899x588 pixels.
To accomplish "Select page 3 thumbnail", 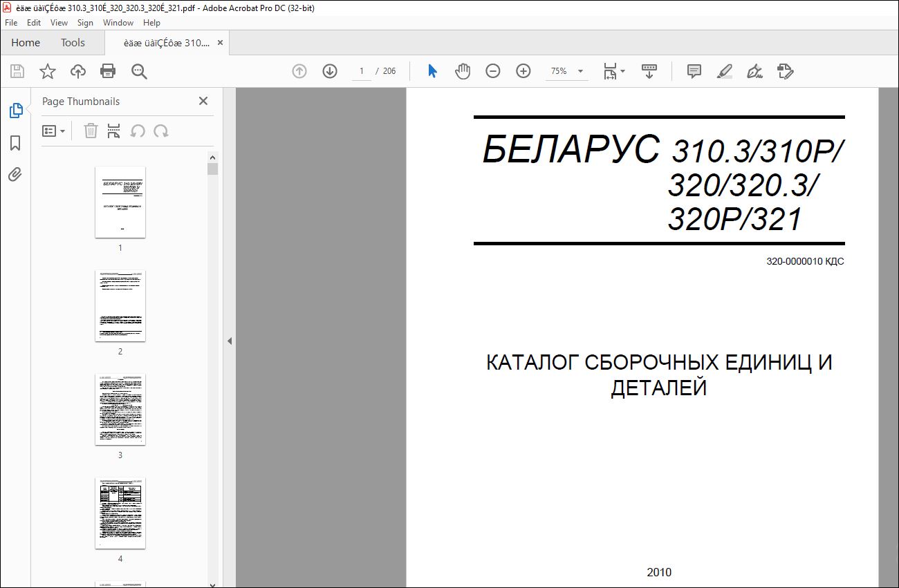I will click(120, 409).
